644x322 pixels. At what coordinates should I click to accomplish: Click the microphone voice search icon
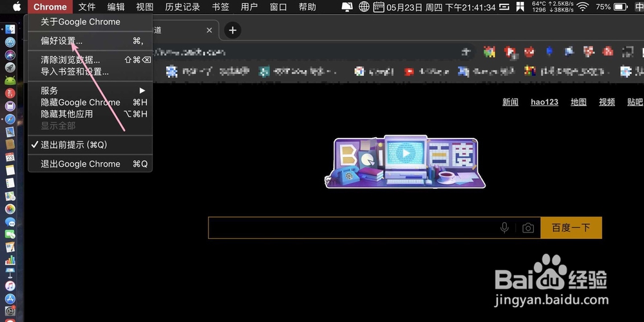(x=504, y=227)
